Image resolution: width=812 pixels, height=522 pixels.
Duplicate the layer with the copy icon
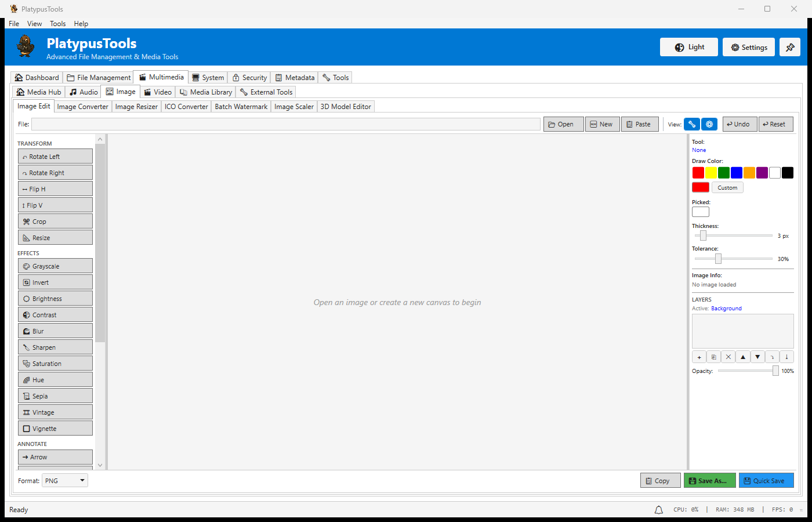click(x=713, y=357)
